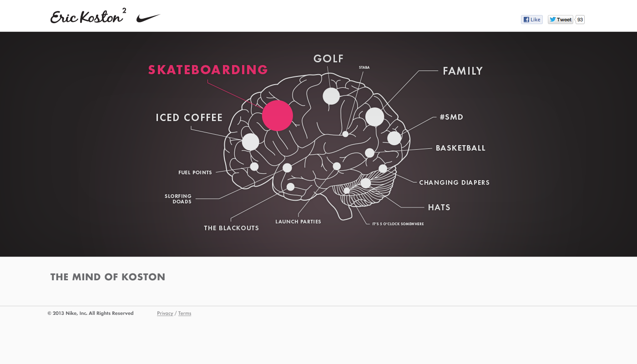
Task: Open the tweet count bubble showing 93
Action: point(580,20)
